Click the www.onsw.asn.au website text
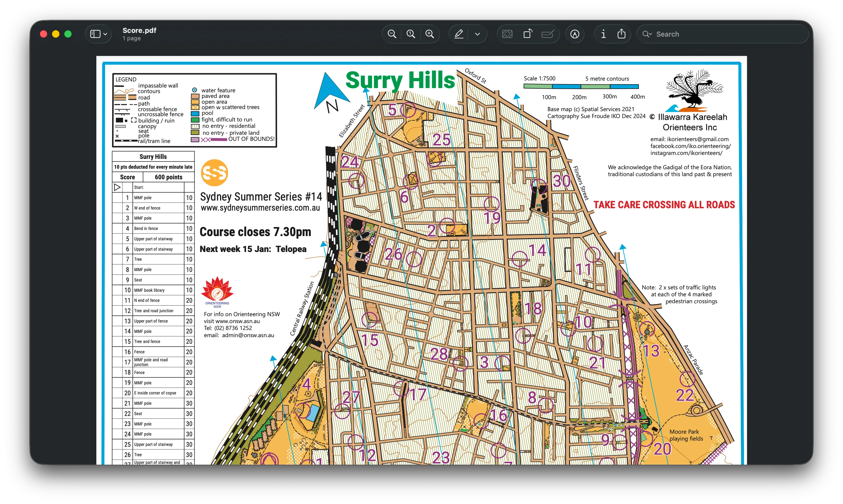843x504 pixels. click(x=238, y=321)
